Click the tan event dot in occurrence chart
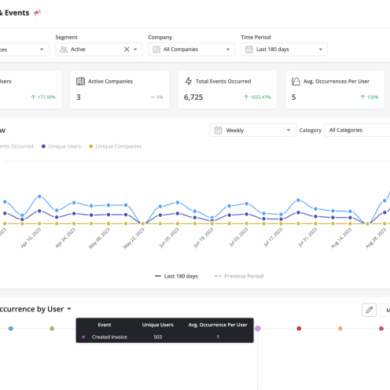Viewport: 390px width, 390px height. pyautogui.click(x=340, y=328)
